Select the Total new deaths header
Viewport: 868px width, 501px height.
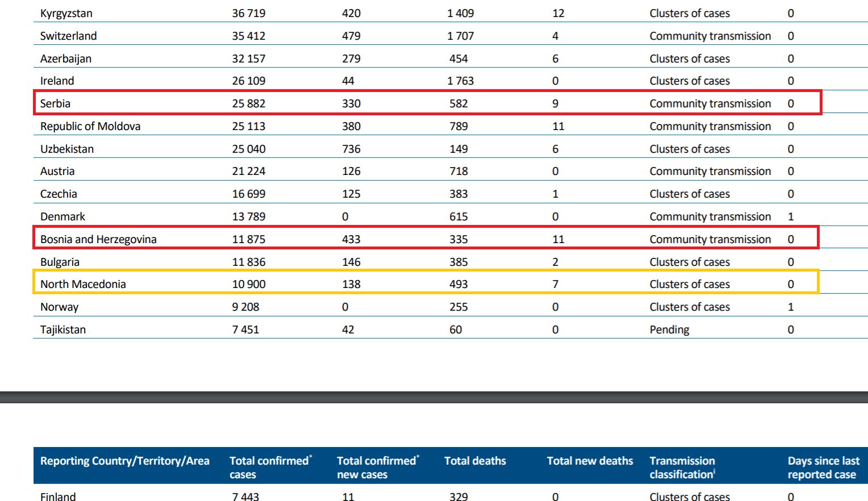pyautogui.click(x=590, y=461)
